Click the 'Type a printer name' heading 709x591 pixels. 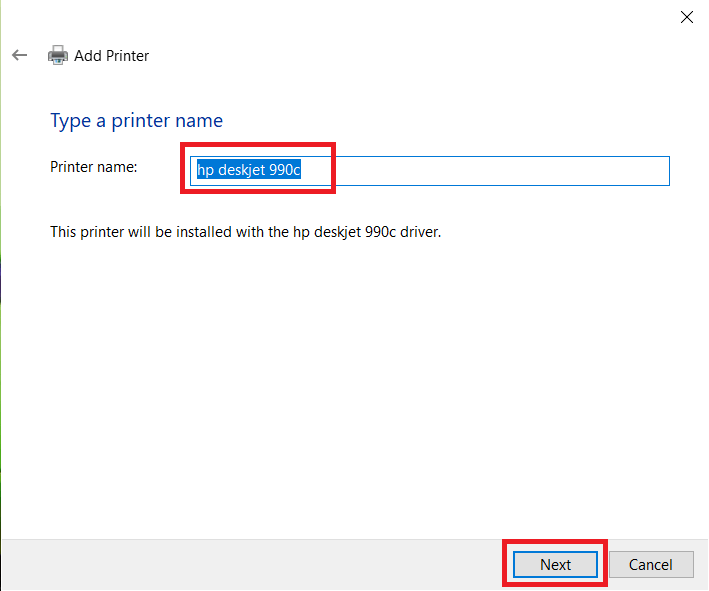(x=137, y=121)
